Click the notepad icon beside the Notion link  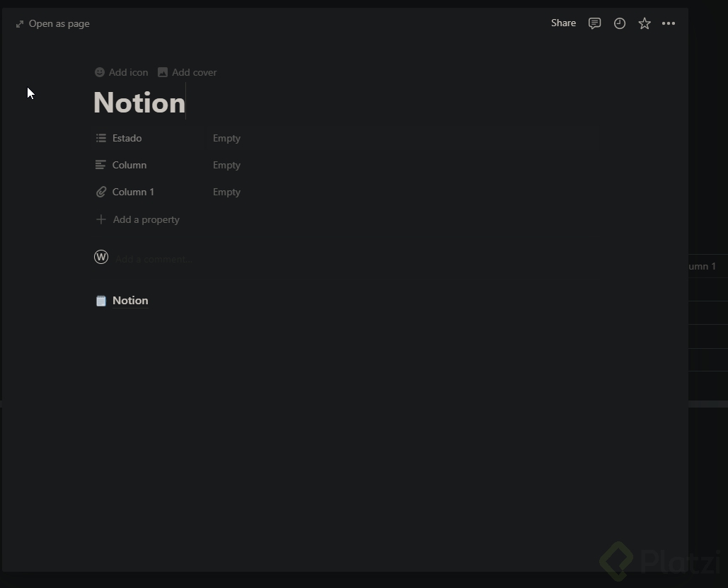pyautogui.click(x=100, y=301)
